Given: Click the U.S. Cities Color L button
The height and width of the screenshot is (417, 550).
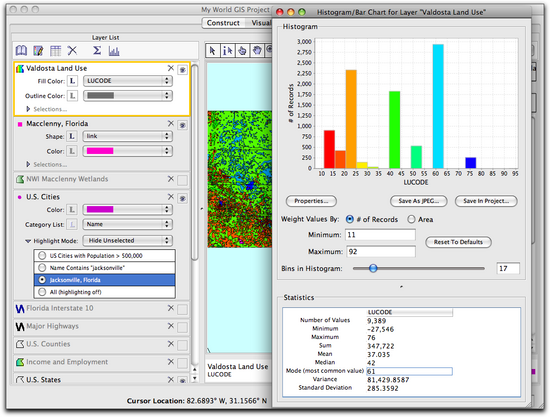Looking at the screenshot, I should pyautogui.click(x=72, y=210).
